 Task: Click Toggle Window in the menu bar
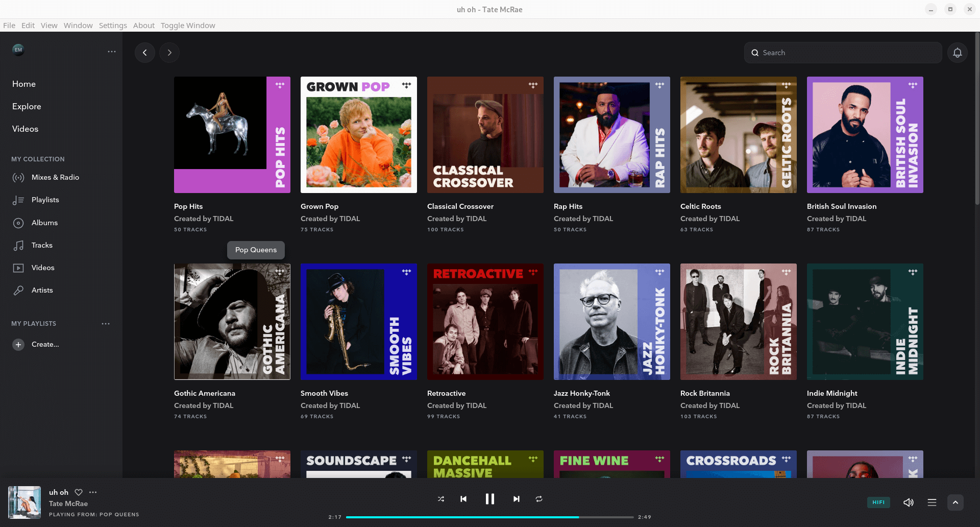point(188,26)
